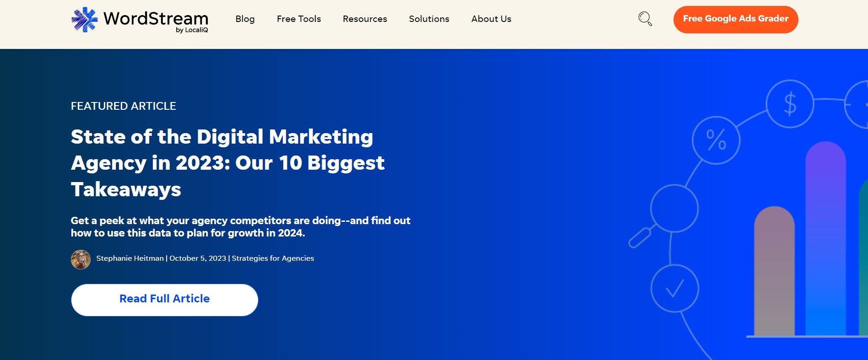Open the About Us menu
This screenshot has width=868, height=360.
(x=491, y=19)
